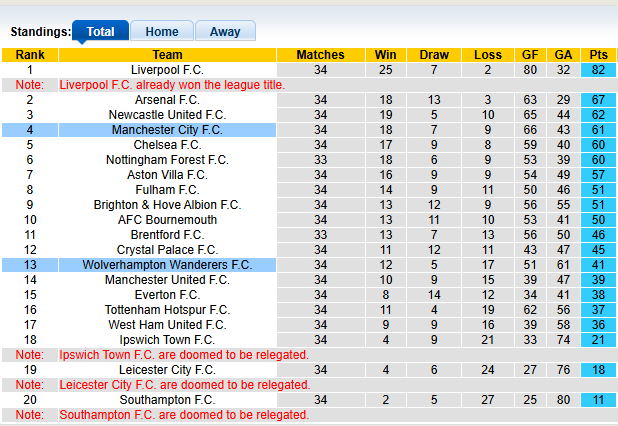618x426 pixels.
Task: Click the Leicester City F.C. team name
Action: pos(167,370)
